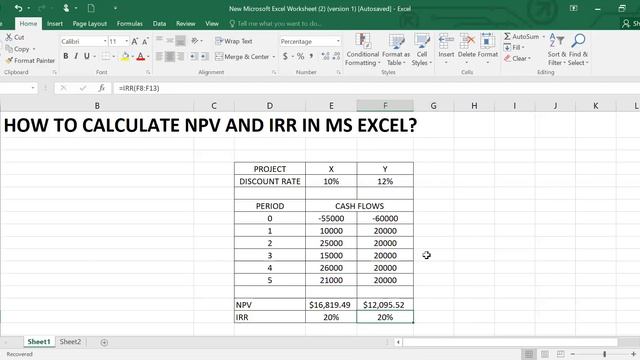The image size is (640, 360).
Task: Open Format as Table gallery
Action: pos(396,49)
